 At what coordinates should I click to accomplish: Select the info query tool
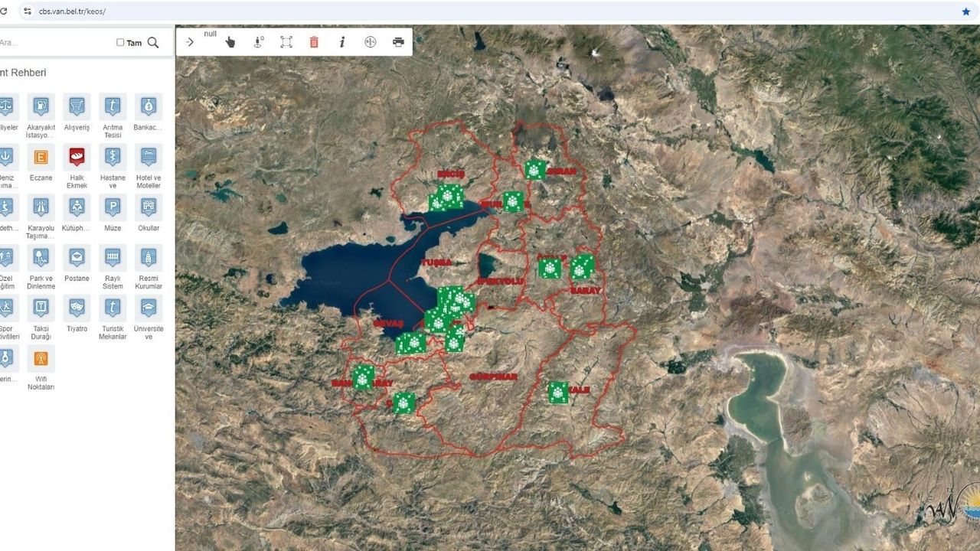(x=342, y=42)
